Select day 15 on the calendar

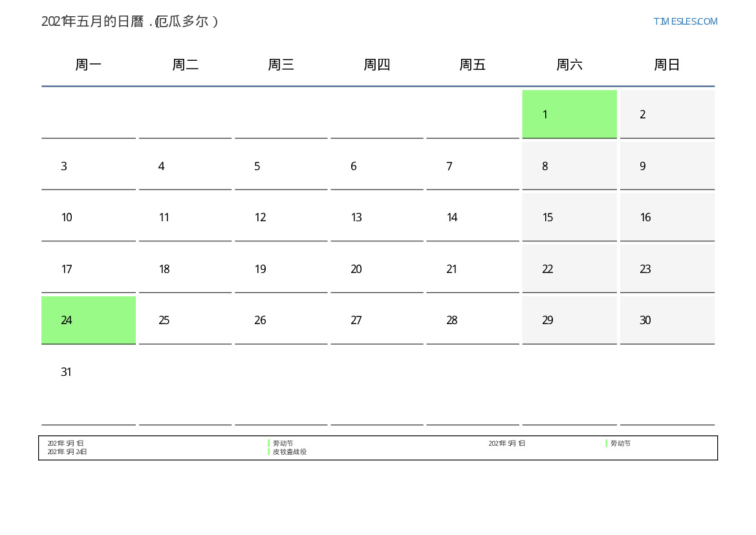click(569, 217)
